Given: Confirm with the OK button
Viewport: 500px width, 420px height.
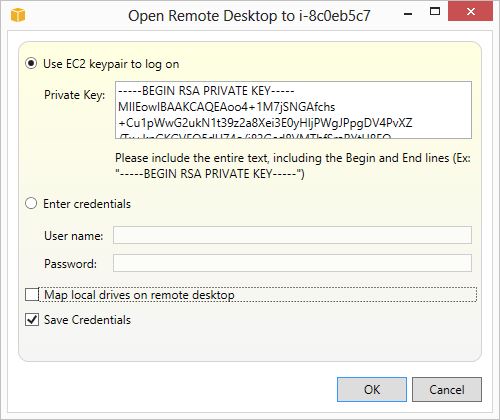Looking at the screenshot, I should (372, 389).
